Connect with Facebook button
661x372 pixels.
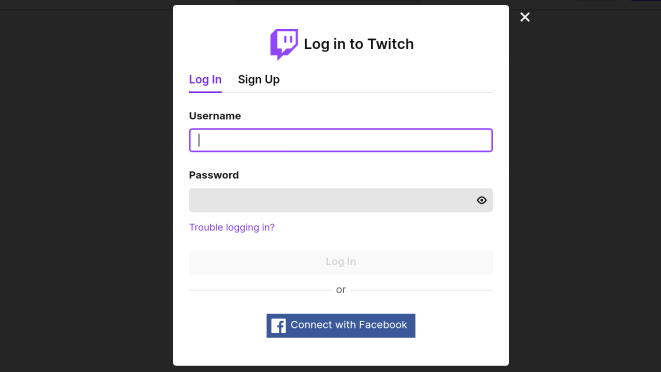pos(341,326)
